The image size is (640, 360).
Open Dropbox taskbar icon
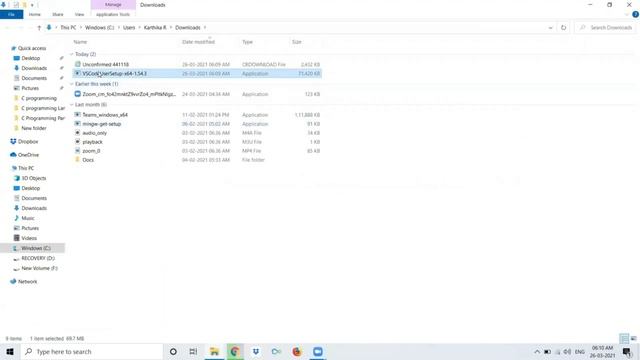coord(256,351)
